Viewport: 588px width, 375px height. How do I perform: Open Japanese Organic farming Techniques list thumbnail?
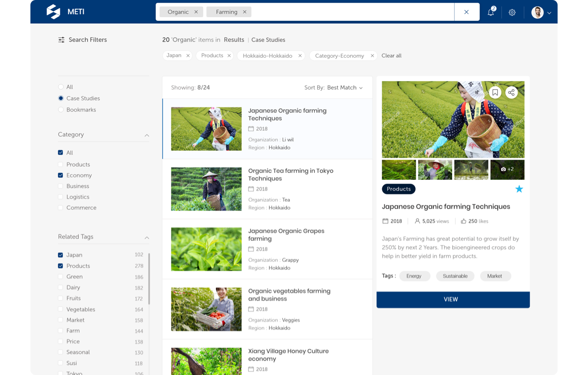(206, 129)
